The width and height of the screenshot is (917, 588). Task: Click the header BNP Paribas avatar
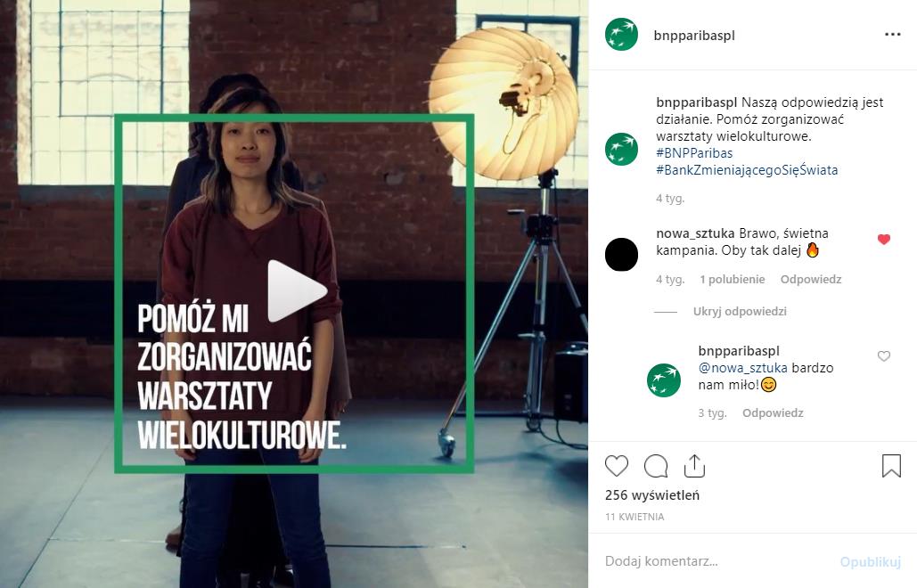[x=621, y=35]
